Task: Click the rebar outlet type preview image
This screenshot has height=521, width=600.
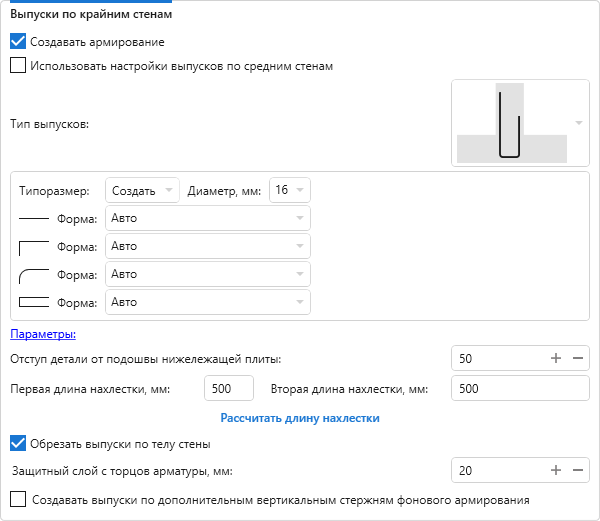Action: click(511, 123)
